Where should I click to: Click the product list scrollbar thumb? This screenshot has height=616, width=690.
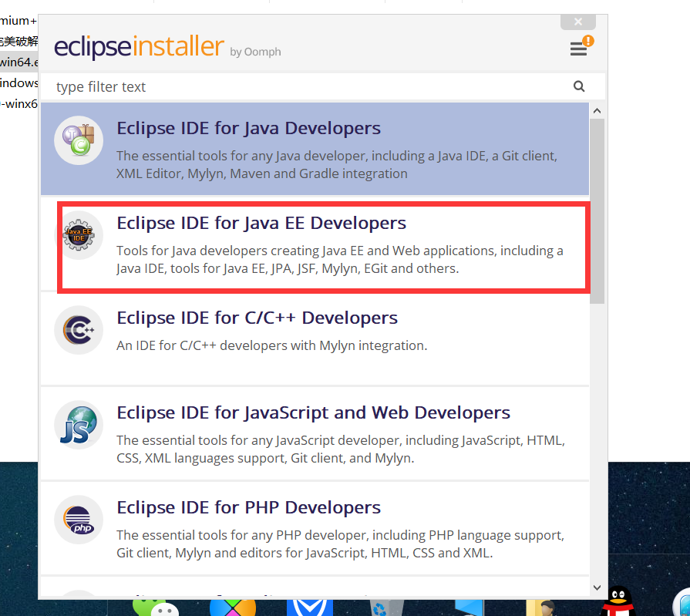click(x=597, y=210)
